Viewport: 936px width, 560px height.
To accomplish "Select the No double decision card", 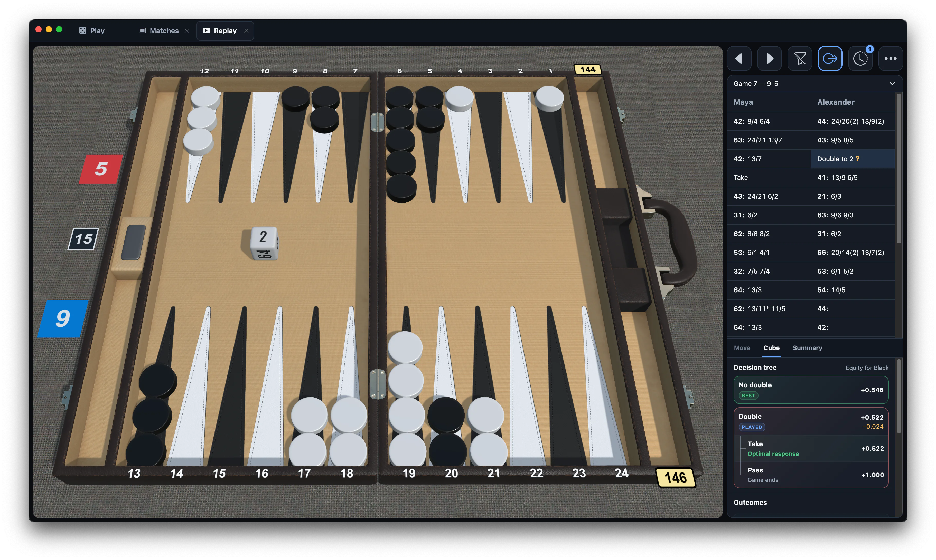I will coord(810,390).
